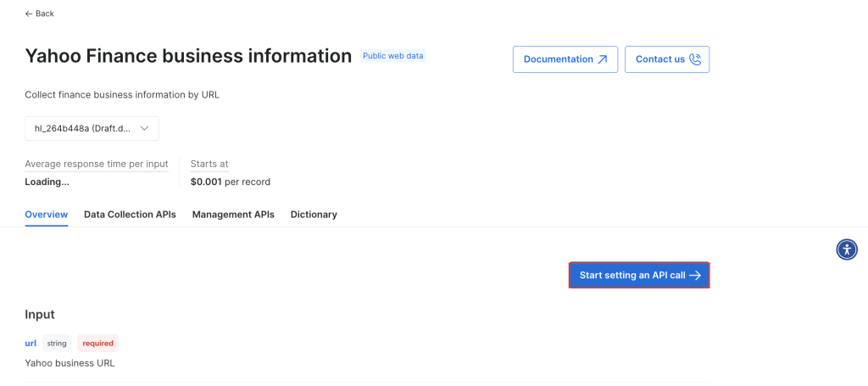
Task: Click the phone icon in Contact us
Action: tap(696, 59)
